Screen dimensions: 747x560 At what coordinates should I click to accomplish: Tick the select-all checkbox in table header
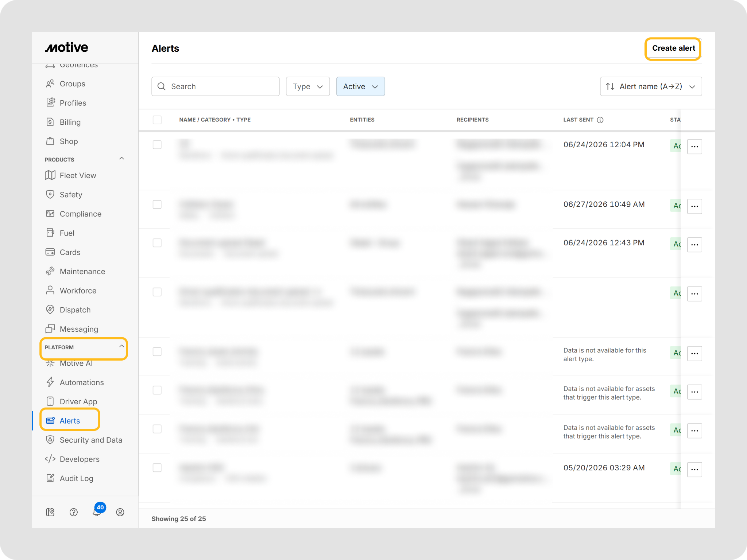(x=157, y=120)
